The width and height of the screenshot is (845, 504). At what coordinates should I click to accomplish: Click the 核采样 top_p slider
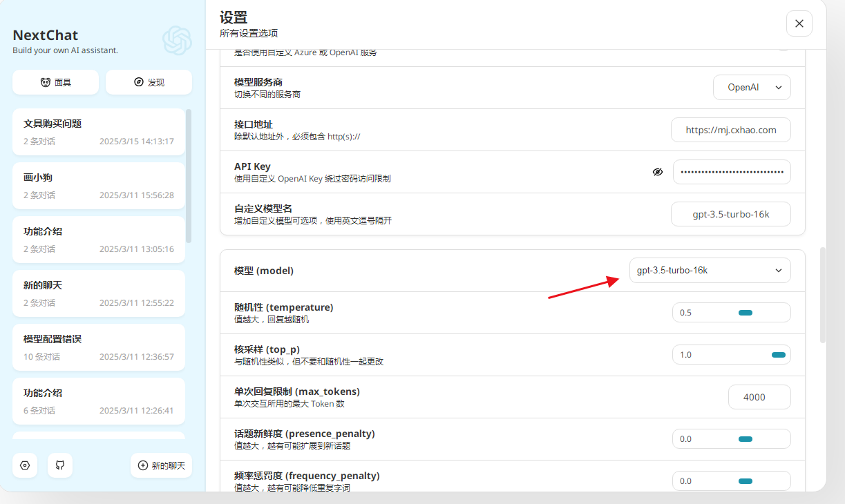click(x=778, y=355)
